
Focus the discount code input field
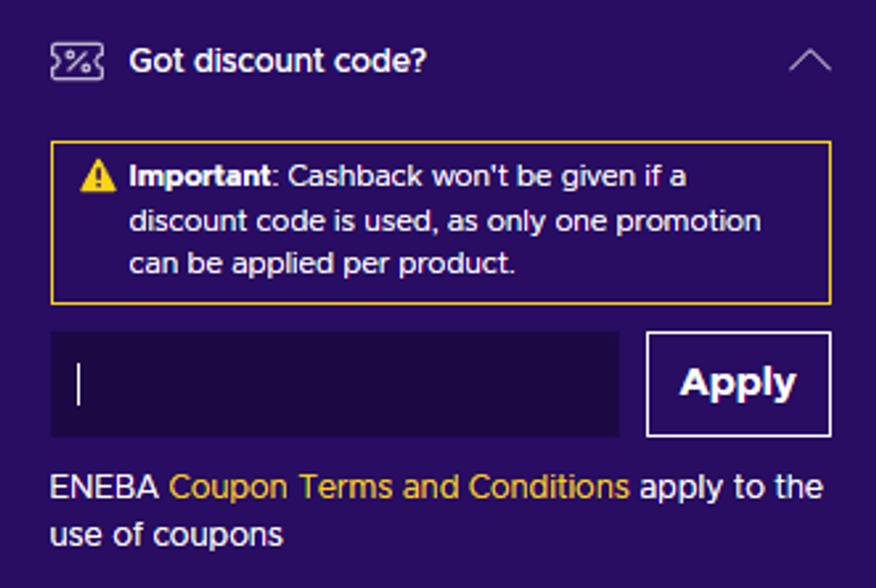point(335,384)
